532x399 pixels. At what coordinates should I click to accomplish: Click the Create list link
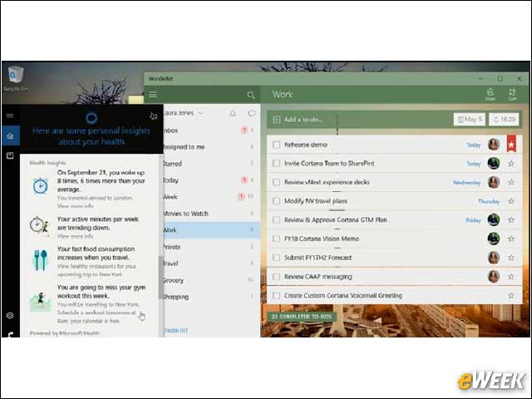(175, 330)
